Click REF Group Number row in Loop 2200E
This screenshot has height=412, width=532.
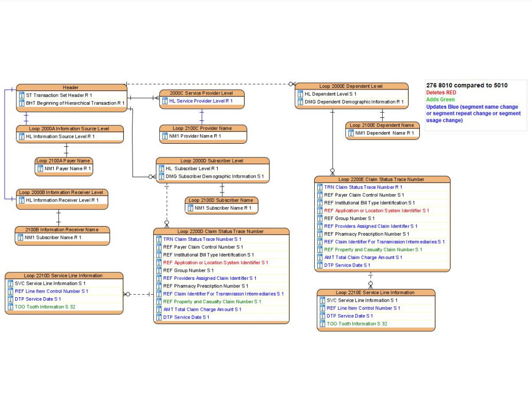point(349,218)
